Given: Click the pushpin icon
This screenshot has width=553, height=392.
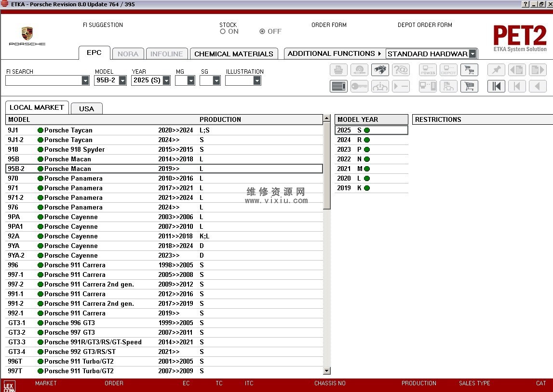Looking at the screenshot, I should tap(496, 70).
